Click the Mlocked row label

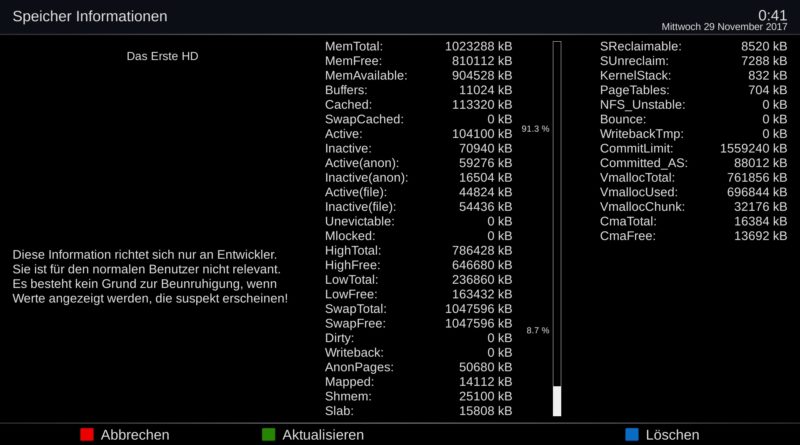(350, 236)
